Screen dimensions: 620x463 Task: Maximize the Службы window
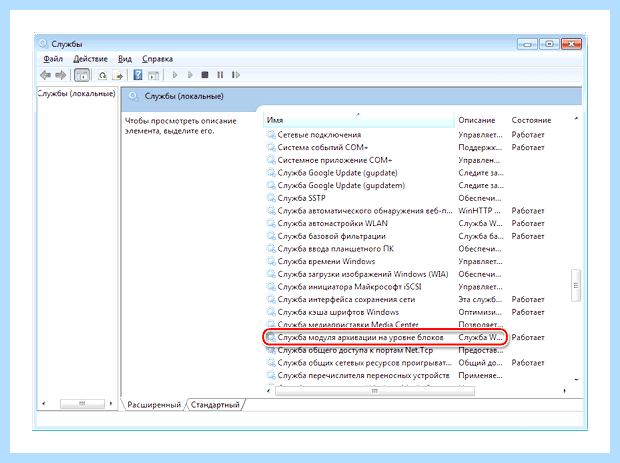(x=549, y=44)
